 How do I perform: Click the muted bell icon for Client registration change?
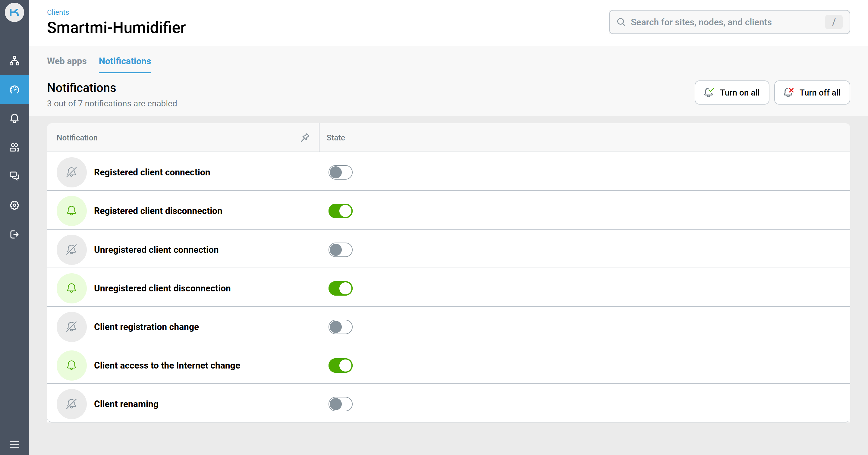click(x=71, y=327)
